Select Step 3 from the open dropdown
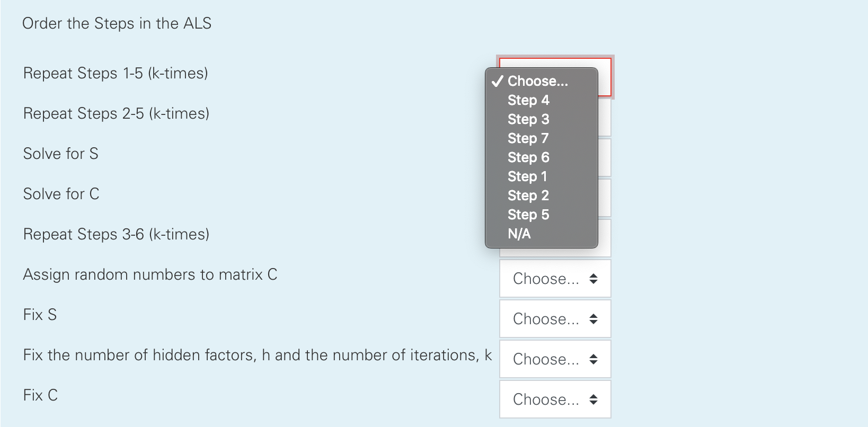 click(x=527, y=119)
